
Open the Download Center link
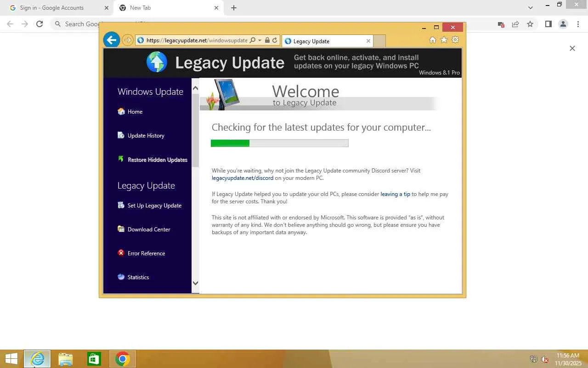pos(149,230)
